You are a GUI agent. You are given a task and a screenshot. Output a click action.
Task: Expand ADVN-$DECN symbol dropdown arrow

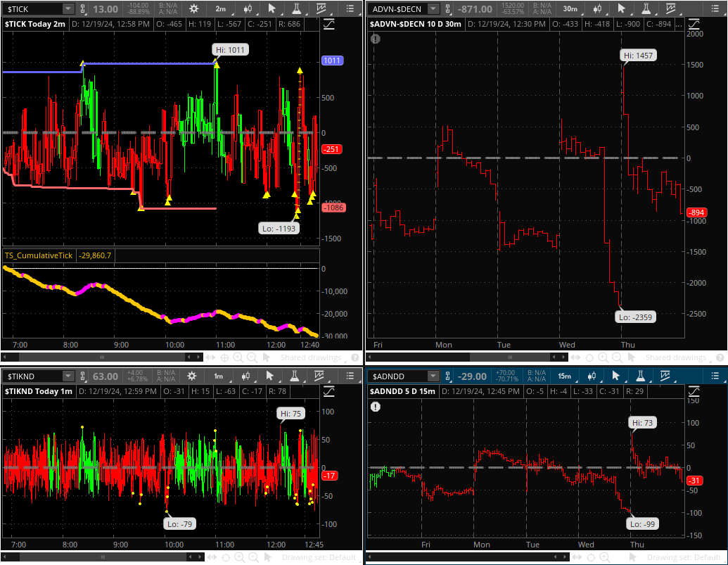pos(433,9)
